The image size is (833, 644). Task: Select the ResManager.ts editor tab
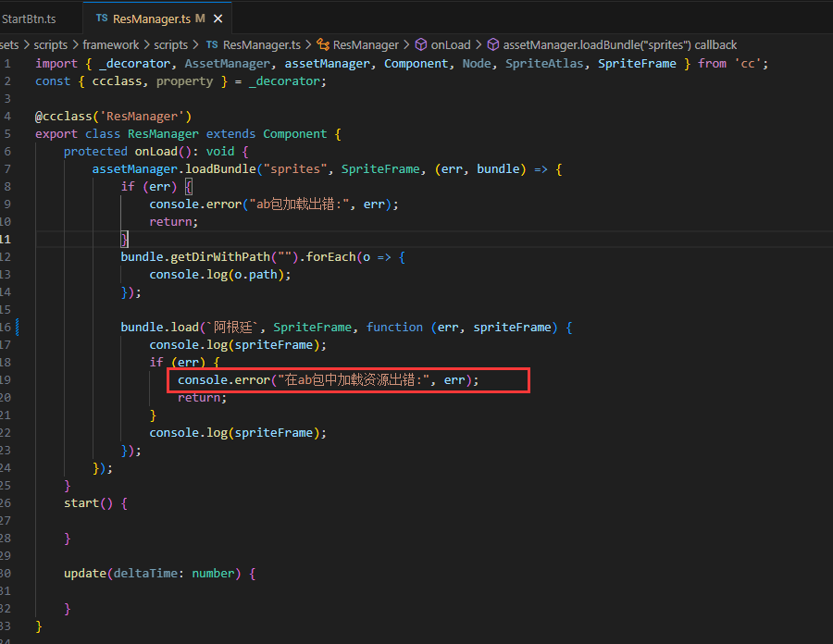tap(157, 19)
